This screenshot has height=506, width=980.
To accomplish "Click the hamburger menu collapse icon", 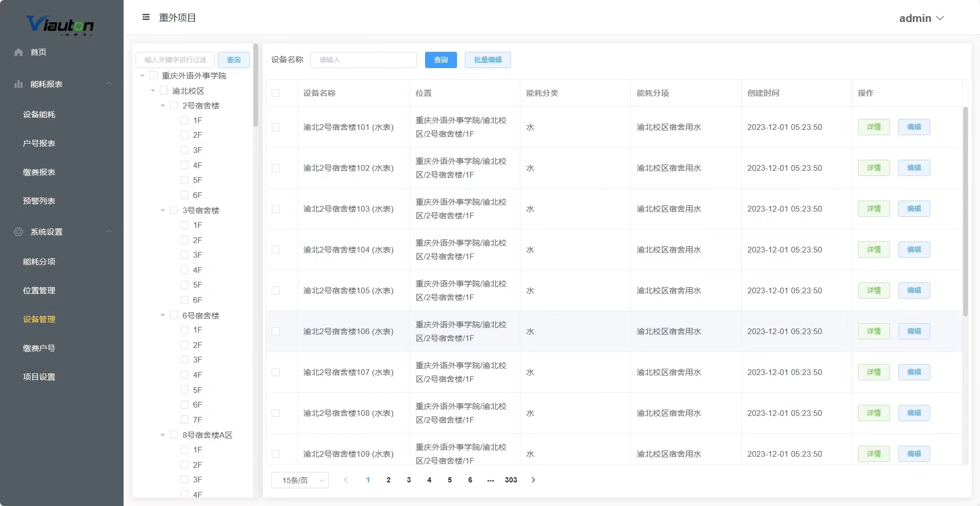I will point(146,17).
